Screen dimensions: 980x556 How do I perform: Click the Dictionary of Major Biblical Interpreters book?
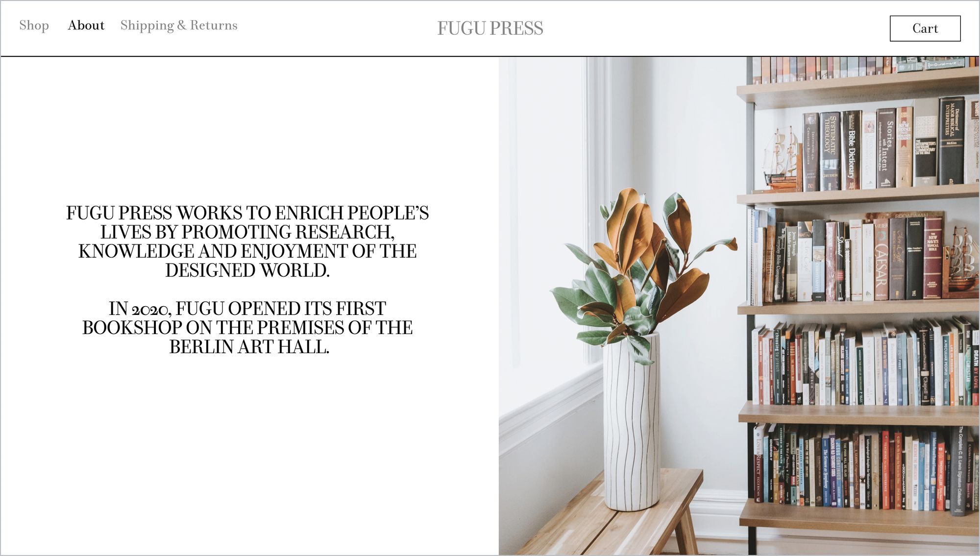click(x=951, y=141)
